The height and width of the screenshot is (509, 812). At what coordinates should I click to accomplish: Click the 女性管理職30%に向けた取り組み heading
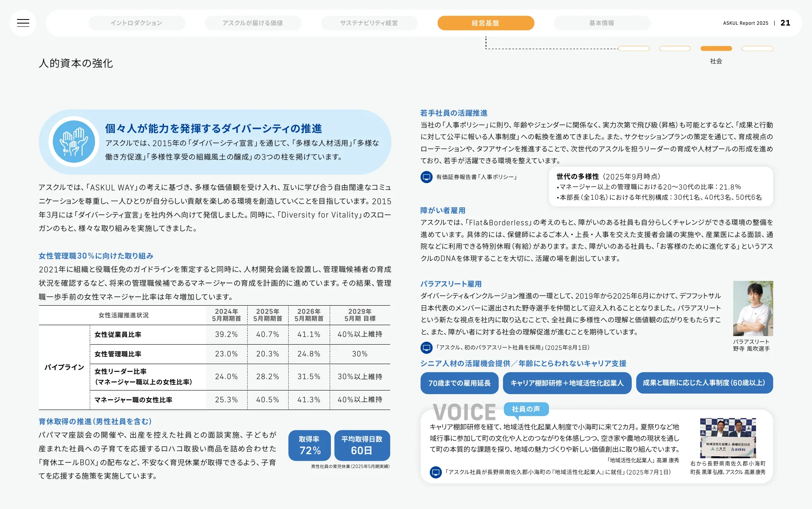pyautogui.click(x=96, y=256)
